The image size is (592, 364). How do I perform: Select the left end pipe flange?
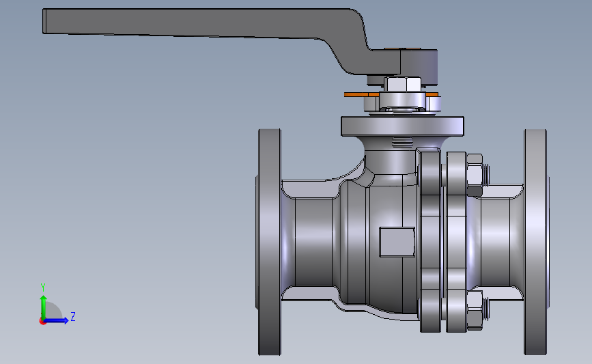point(270,242)
